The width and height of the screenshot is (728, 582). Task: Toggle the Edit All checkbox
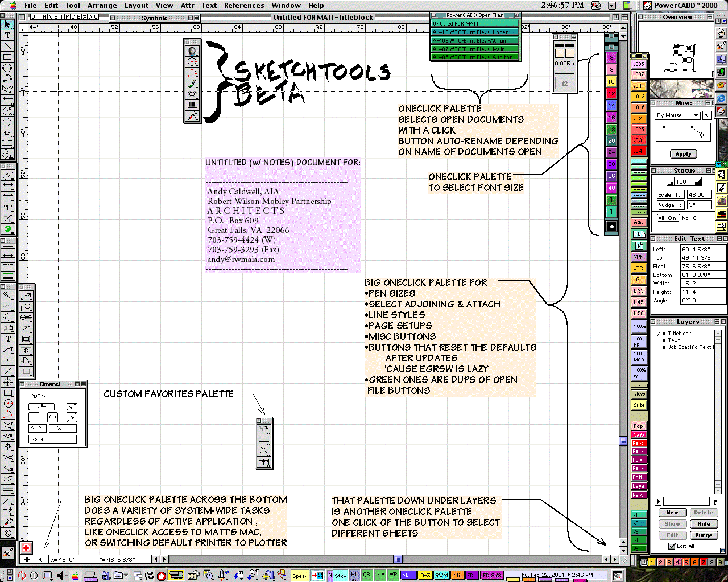point(672,546)
